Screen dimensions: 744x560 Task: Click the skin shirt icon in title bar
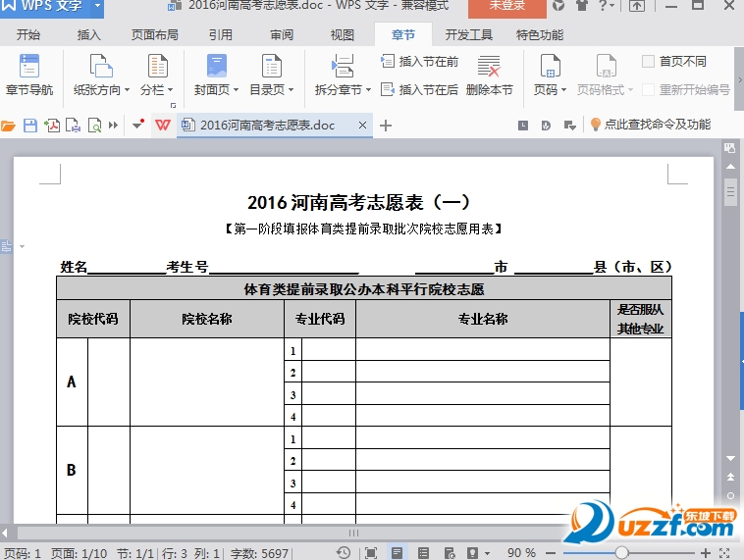coord(582,5)
